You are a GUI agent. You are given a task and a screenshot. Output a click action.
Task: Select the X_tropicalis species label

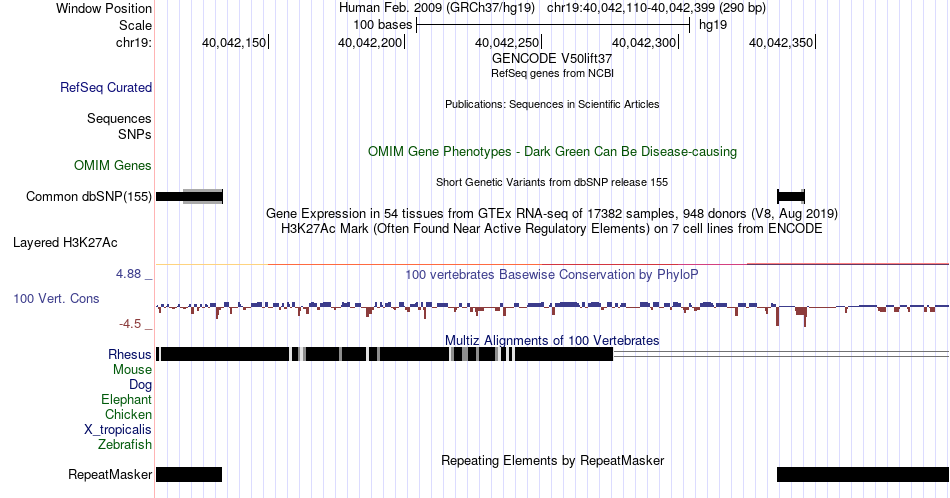pyautogui.click(x=118, y=430)
